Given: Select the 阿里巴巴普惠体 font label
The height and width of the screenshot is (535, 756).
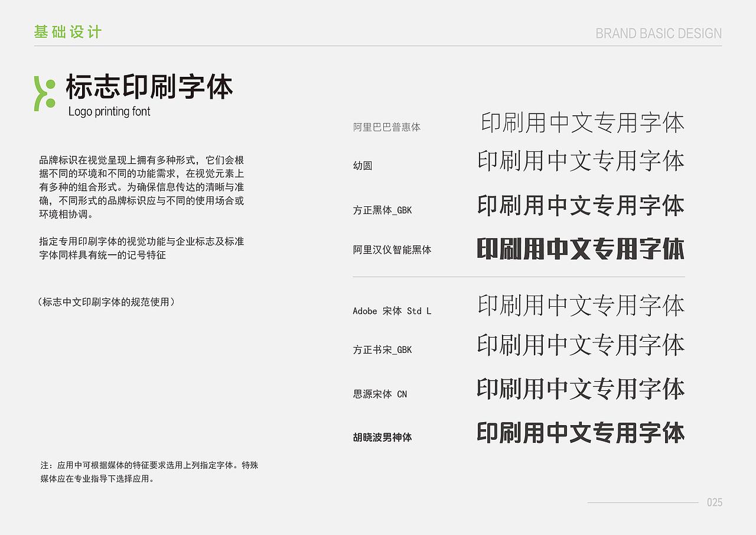Looking at the screenshot, I should tap(387, 127).
